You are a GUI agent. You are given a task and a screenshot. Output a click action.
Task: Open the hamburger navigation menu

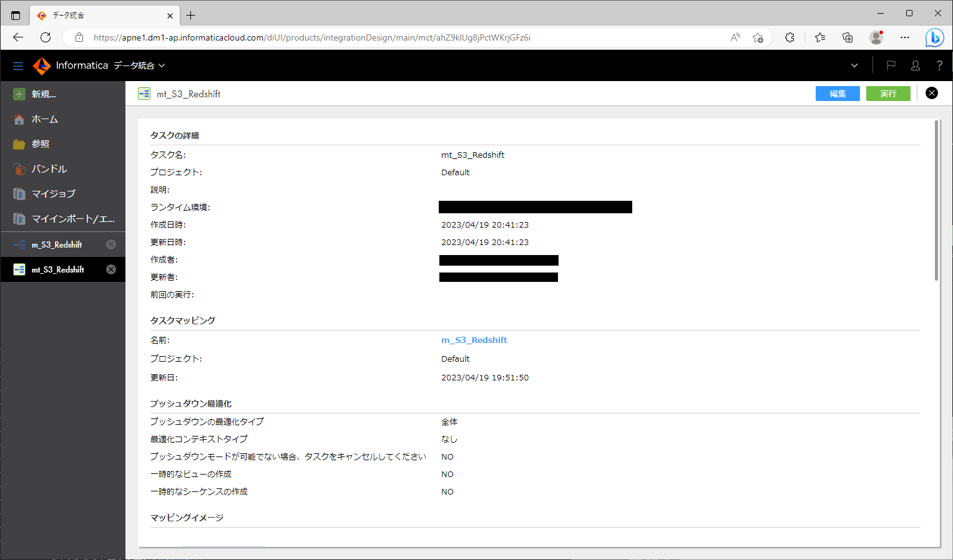click(x=17, y=65)
